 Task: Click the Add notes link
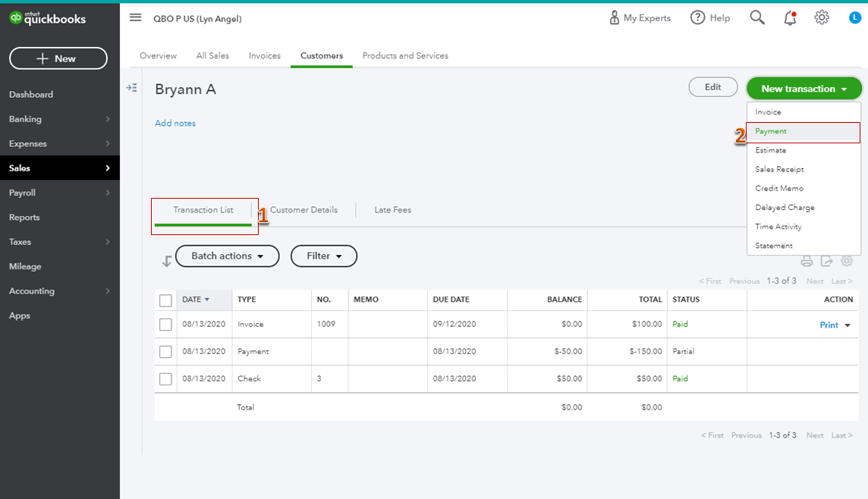point(175,124)
